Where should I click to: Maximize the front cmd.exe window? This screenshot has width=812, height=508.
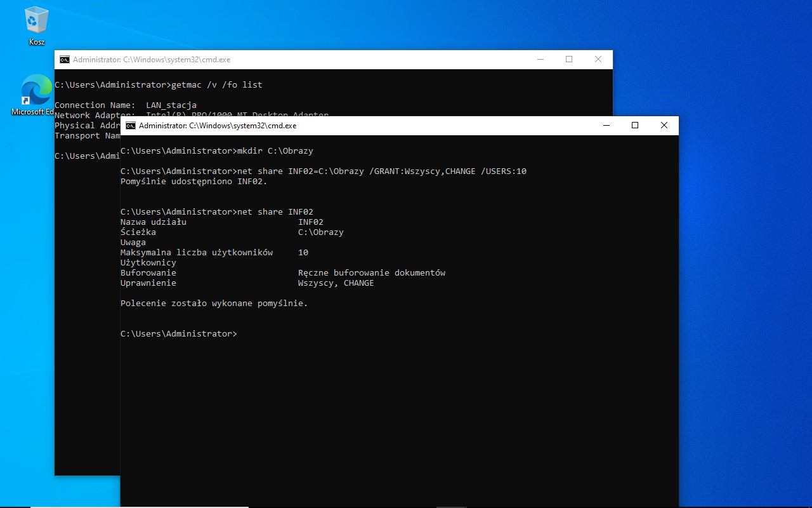click(635, 126)
